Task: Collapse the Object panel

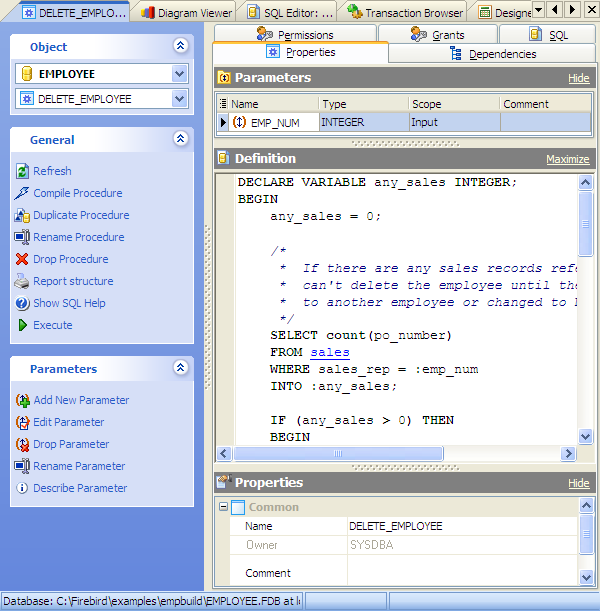Action: [180, 46]
